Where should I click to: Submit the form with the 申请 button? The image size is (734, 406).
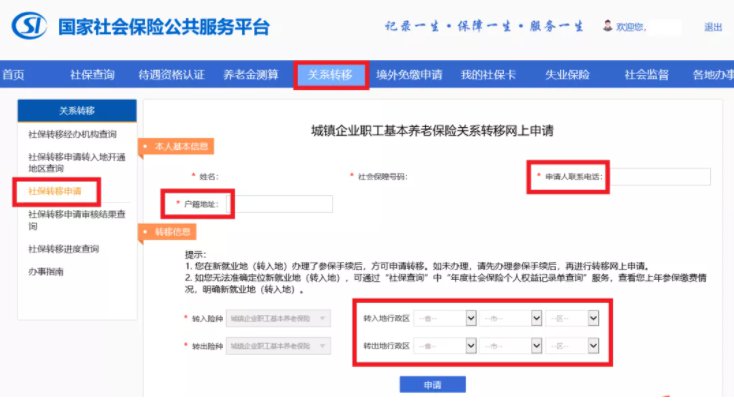433,384
